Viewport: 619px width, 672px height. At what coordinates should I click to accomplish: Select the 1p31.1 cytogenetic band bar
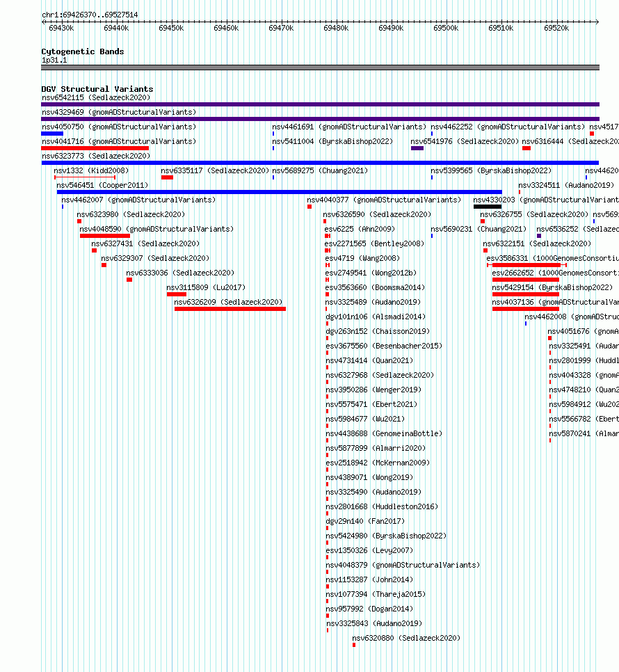coord(320,67)
